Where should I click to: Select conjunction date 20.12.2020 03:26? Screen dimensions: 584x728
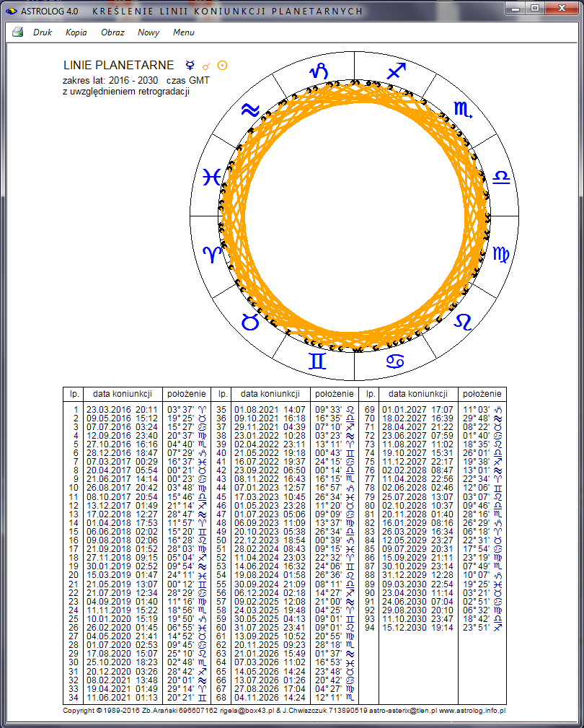tap(122, 671)
